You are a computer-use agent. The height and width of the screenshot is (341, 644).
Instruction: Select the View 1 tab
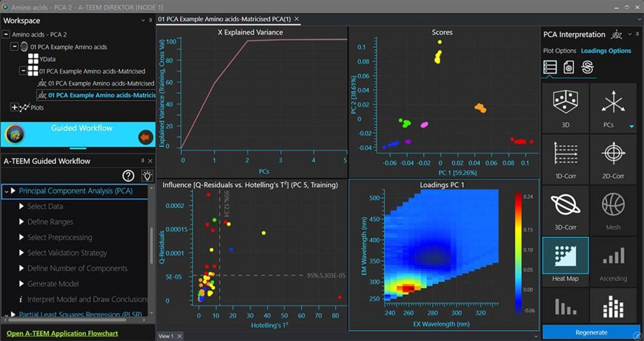(167, 335)
